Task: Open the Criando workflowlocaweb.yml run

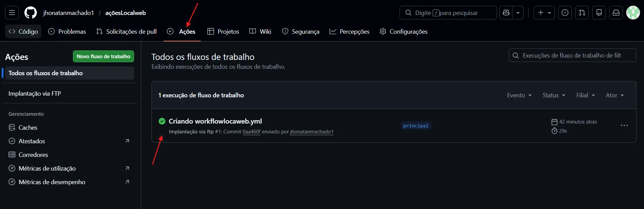Action: pos(215,121)
